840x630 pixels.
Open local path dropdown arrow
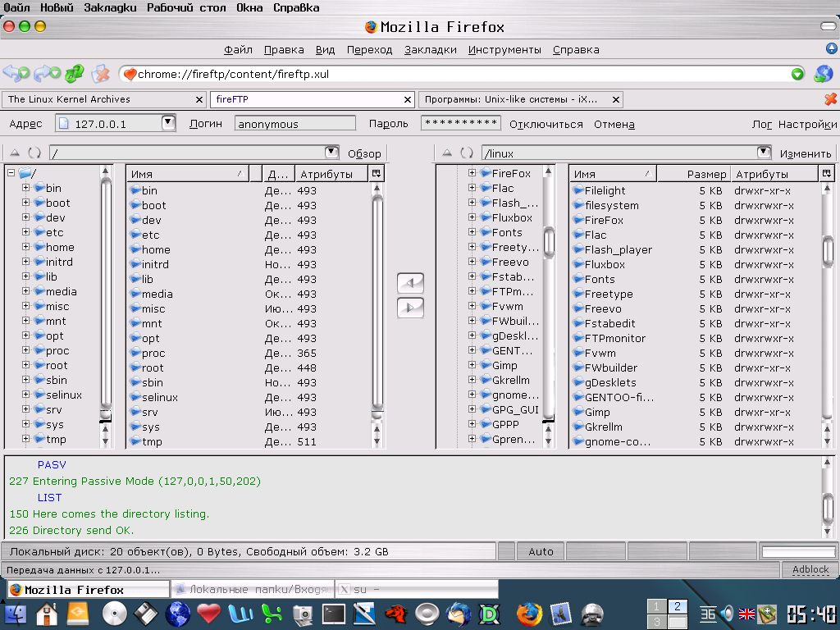(331, 153)
